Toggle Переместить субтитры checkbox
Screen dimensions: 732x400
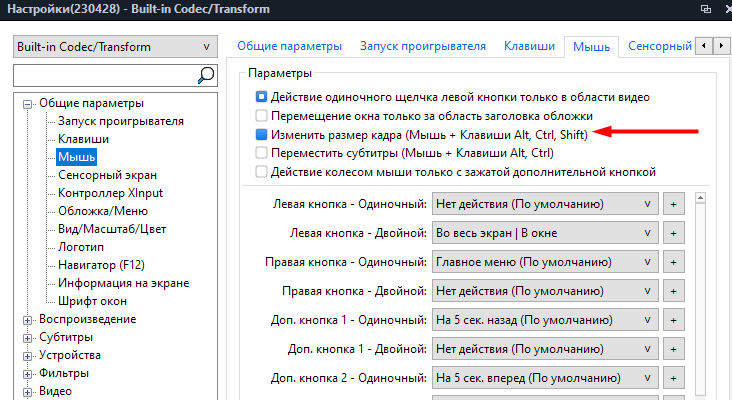point(261,153)
